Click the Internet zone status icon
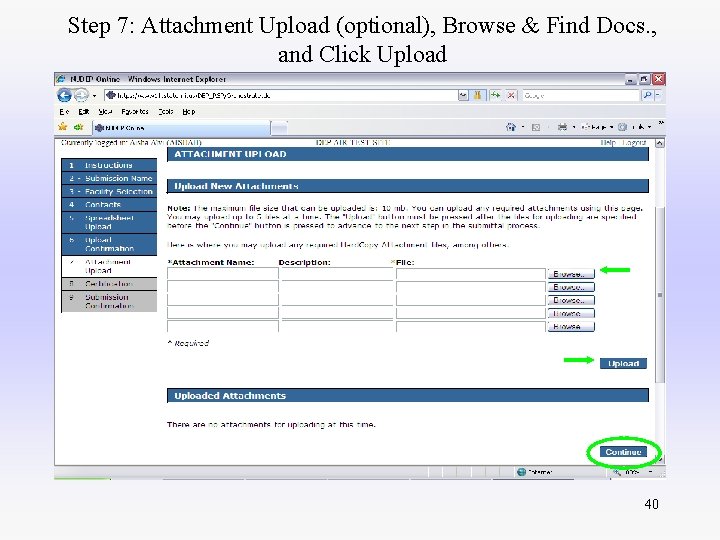This screenshot has width=720, height=540. click(521, 472)
